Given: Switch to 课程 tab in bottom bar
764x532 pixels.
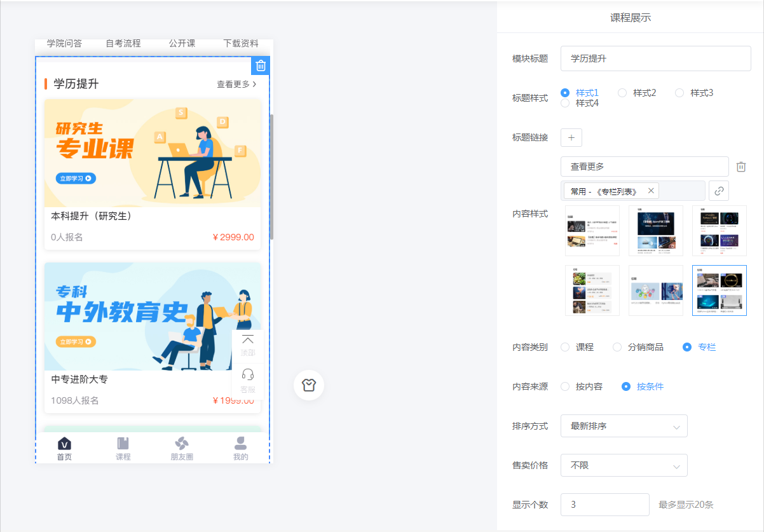Looking at the screenshot, I should pos(123,448).
